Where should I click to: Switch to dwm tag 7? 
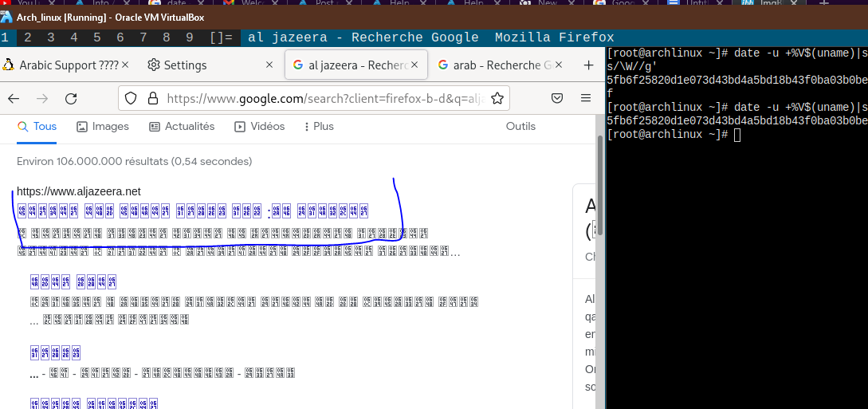pos(143,37)
